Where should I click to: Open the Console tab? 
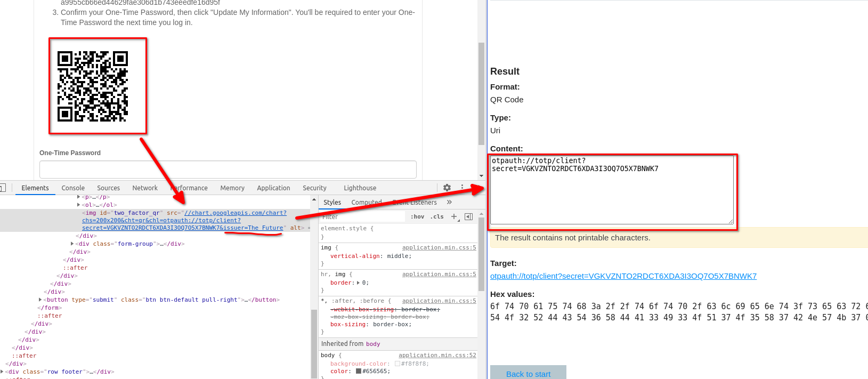73,188
